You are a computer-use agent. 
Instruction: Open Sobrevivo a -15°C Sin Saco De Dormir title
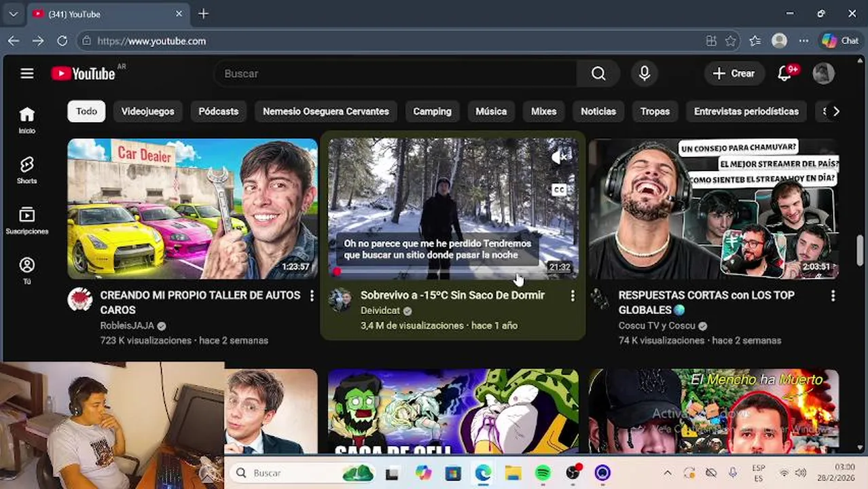pos(452,295)
